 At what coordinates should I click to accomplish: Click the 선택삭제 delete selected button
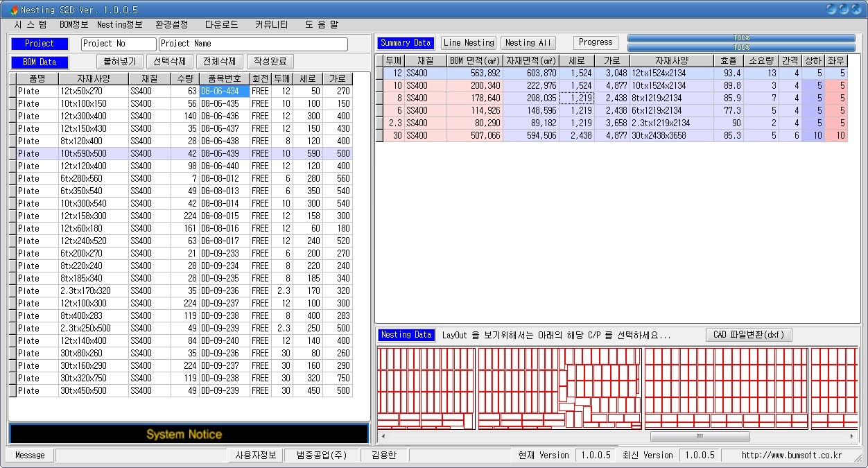pos(170,62)
